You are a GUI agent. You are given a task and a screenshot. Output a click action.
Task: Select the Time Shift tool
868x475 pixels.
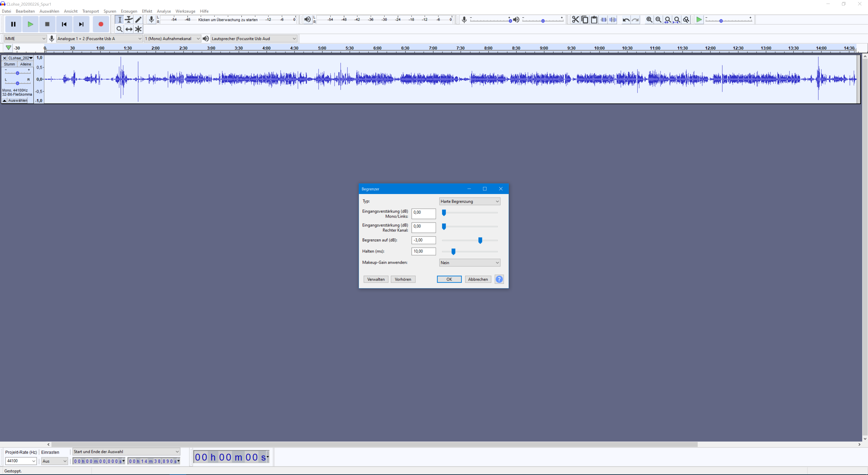point(129,29)
